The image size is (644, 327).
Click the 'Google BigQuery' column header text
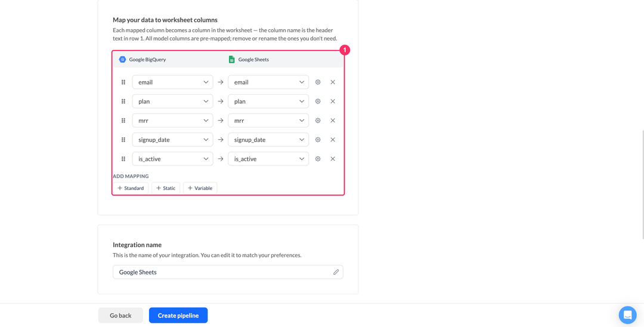[147, 60]
